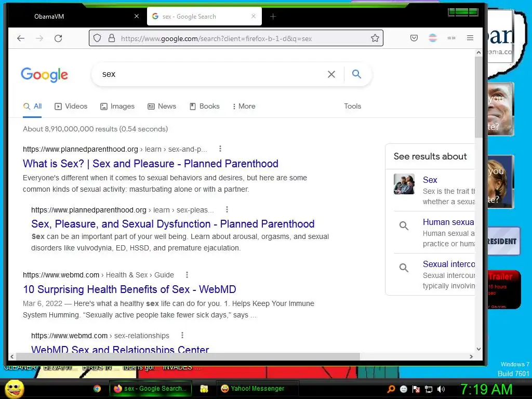Open the smiley Start button
Image resolution: width=532 pixels, height=399 pixels.
click(x=14, y=389)
